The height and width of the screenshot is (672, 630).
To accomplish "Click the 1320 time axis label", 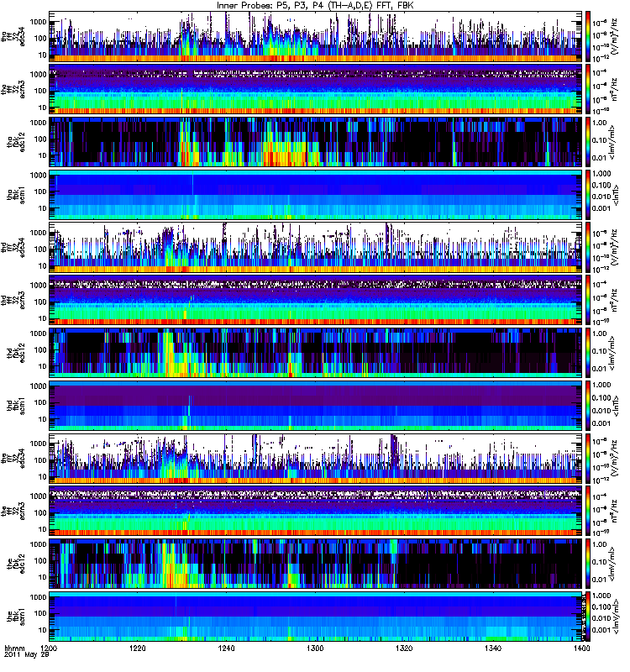I will 404,648.
